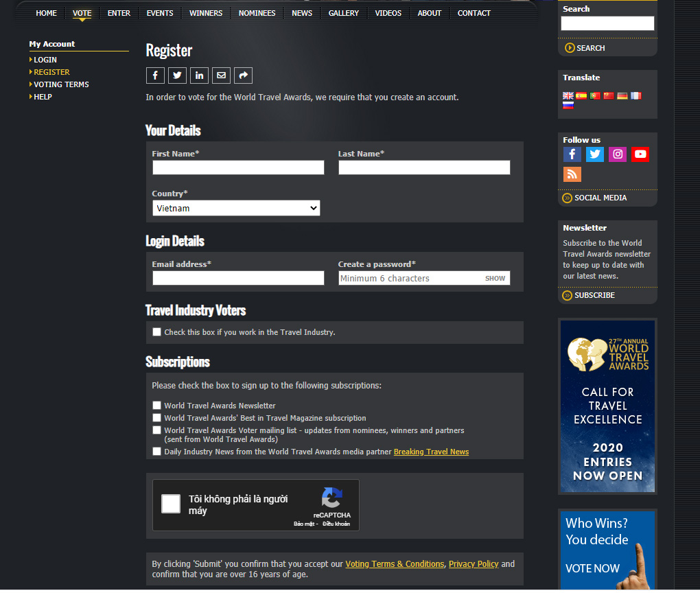
Task: Open the ABOUT navigation item
Action: click(x=430, y=14)
